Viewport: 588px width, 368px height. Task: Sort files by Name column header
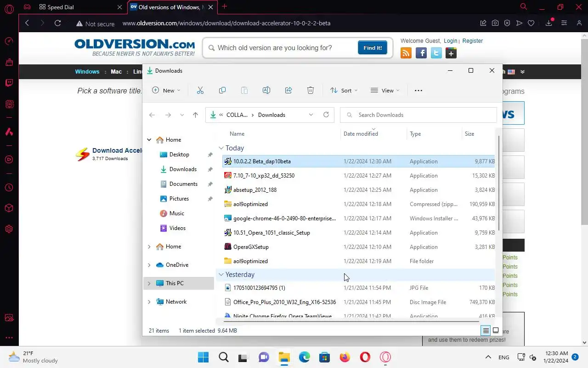[x=237, y=134]
